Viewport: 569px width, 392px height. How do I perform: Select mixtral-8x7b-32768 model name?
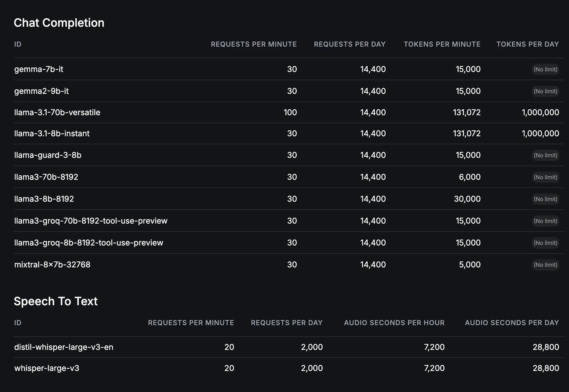(x=52, y=265)
